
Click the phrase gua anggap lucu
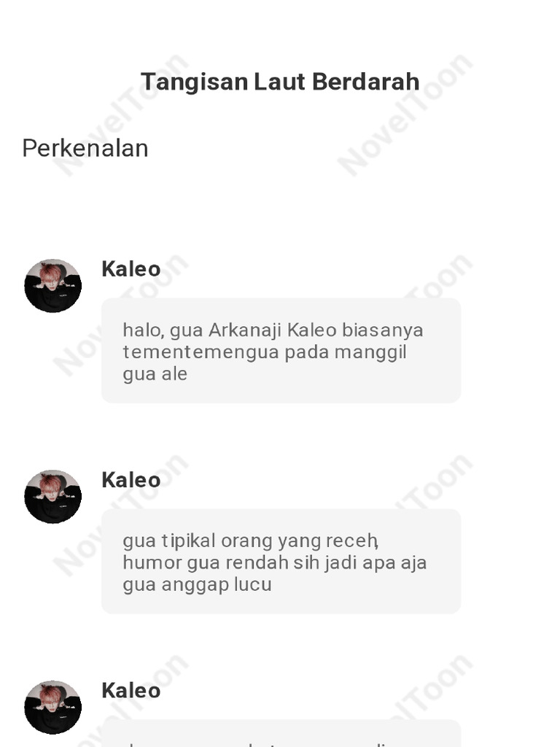pos(197,584)
